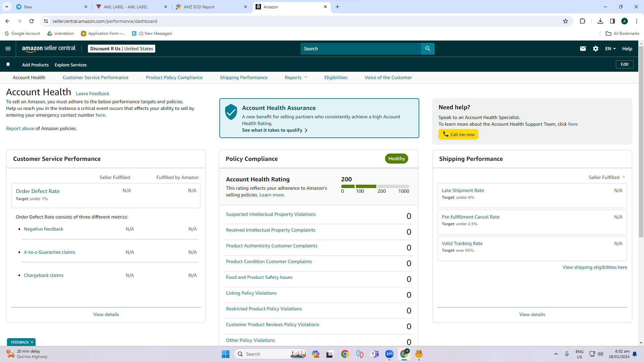
Task: Open the Report abuse link
Action: coord(20,128)
